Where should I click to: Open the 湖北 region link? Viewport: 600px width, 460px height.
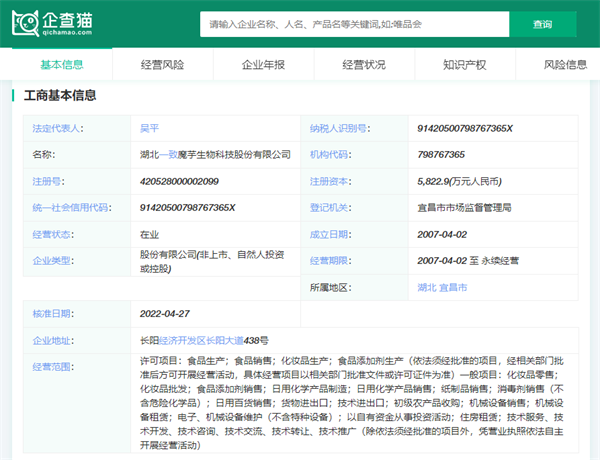click(x=427, y=286)
